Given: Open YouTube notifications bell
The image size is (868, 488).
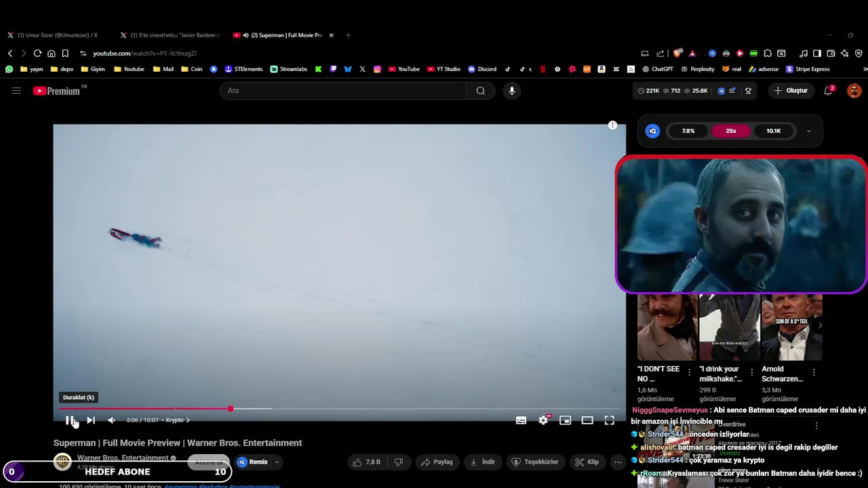Looking at the screenshot, I should [x=828, y=90].
